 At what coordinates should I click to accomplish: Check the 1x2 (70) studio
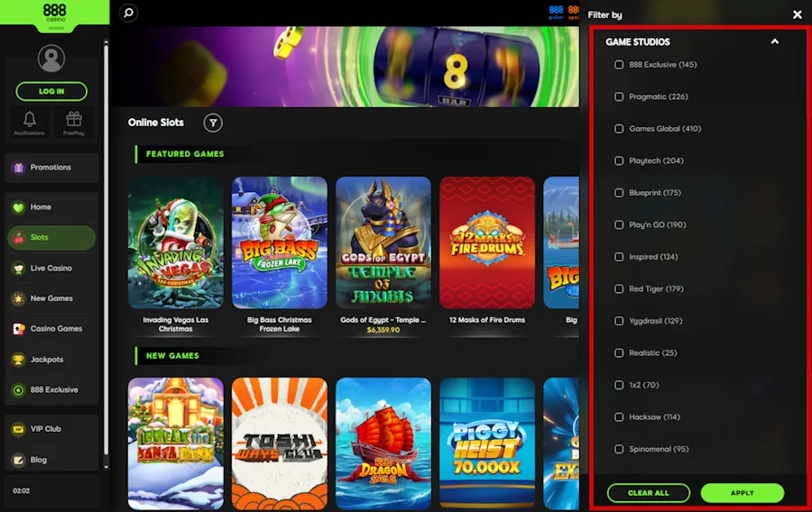tap(619, 385)
